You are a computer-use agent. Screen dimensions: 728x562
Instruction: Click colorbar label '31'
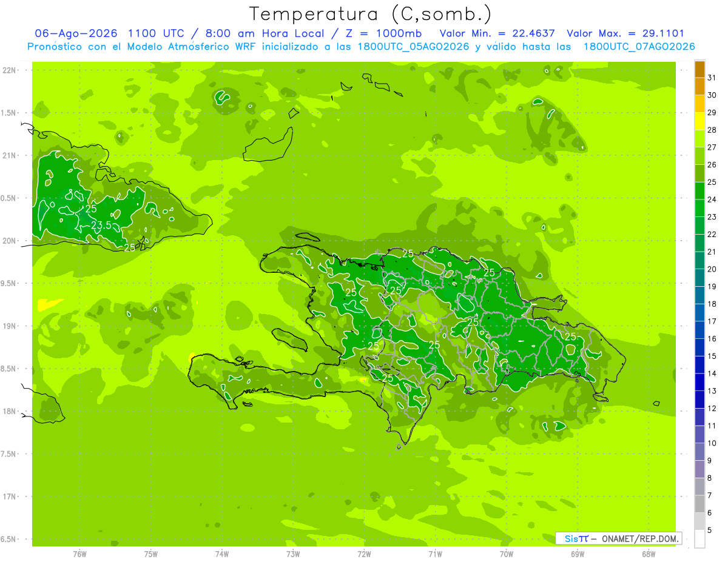point(712,77)
